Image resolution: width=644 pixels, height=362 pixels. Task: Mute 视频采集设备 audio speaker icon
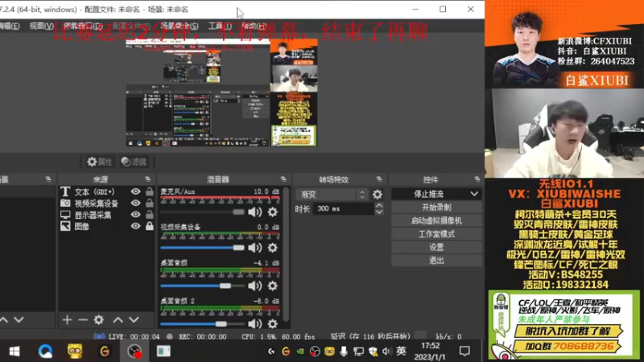[254, 248]
